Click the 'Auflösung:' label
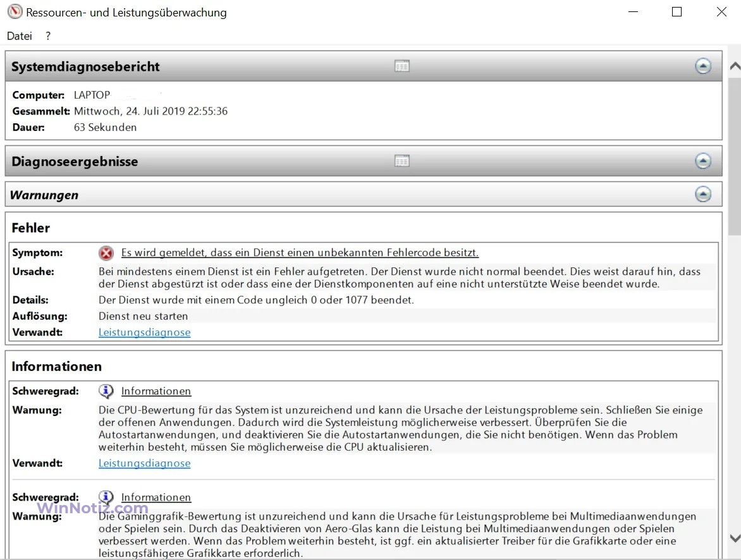The width and height of the screenshot is (741, 560). coord(40,316)
